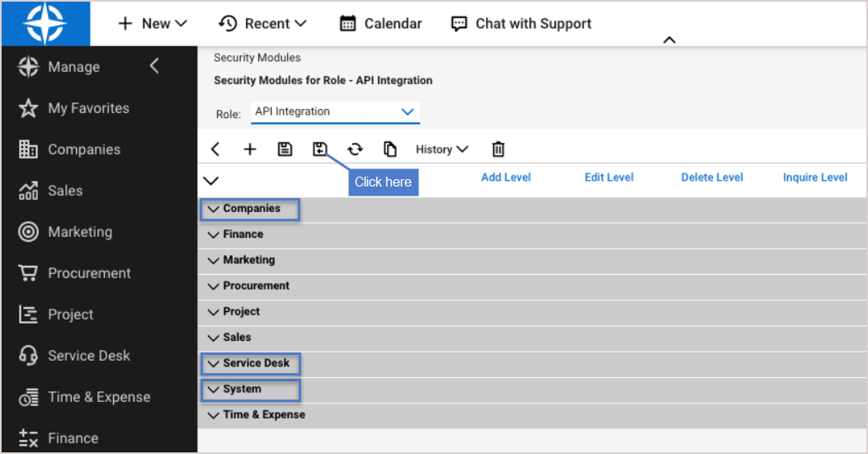The image size is (868, 454).
Task: Open Finance in the sidebar
Action: tap(58, 438)
